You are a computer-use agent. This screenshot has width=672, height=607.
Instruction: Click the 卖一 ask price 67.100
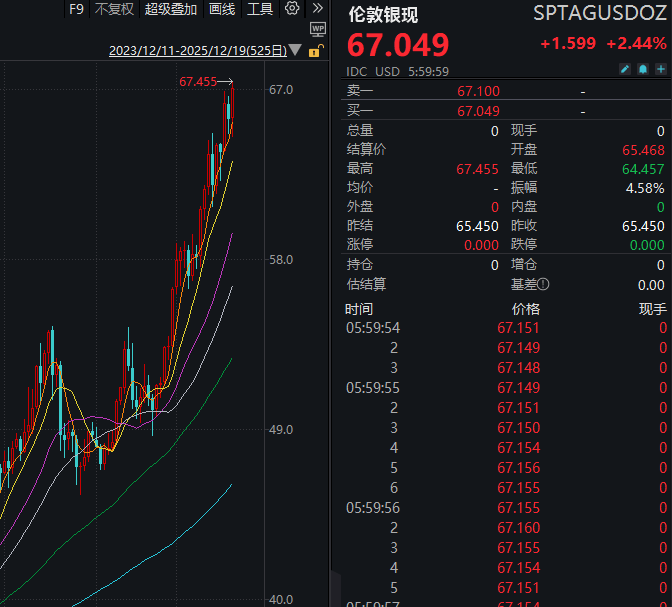point(478,91)
